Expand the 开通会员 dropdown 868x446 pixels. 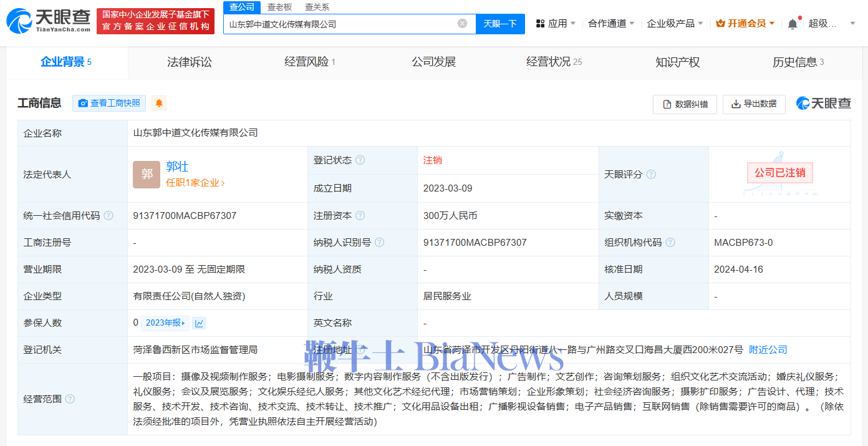point(745,24)
